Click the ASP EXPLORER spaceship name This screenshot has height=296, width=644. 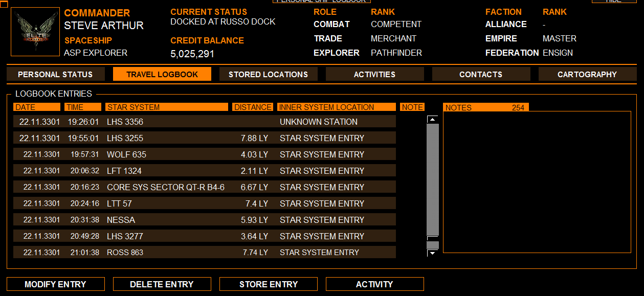coord(96,53)
